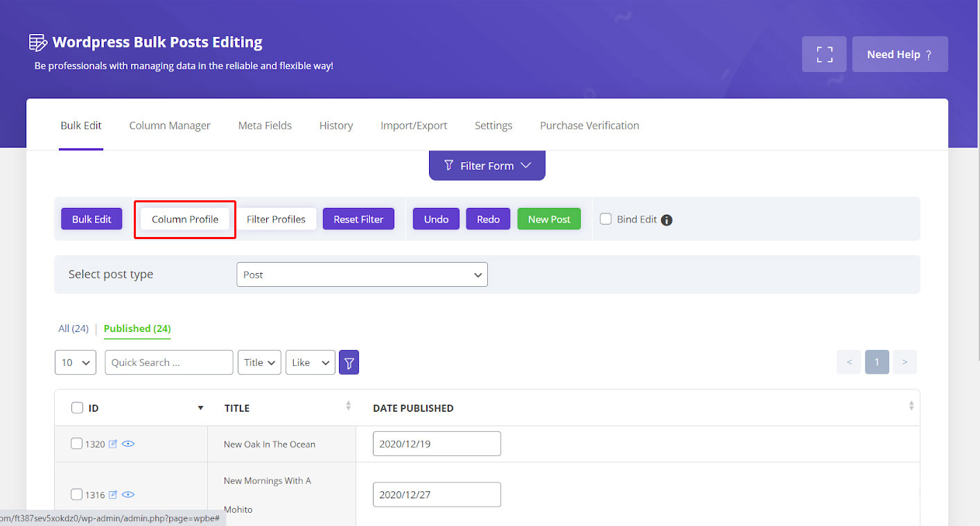Open the Select post type dropdown
Image resolution: width=980 pixels, height=526 pixels.
pos(362,274)
